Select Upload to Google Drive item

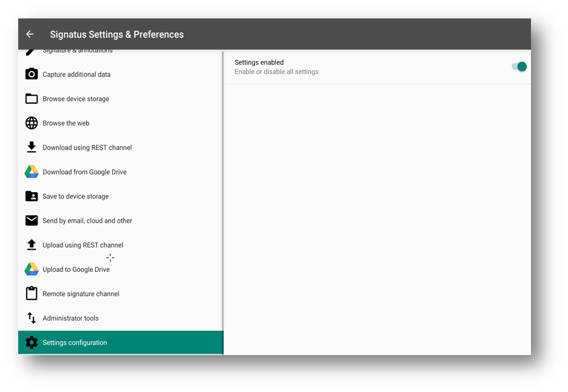click(x=76, y=270)
